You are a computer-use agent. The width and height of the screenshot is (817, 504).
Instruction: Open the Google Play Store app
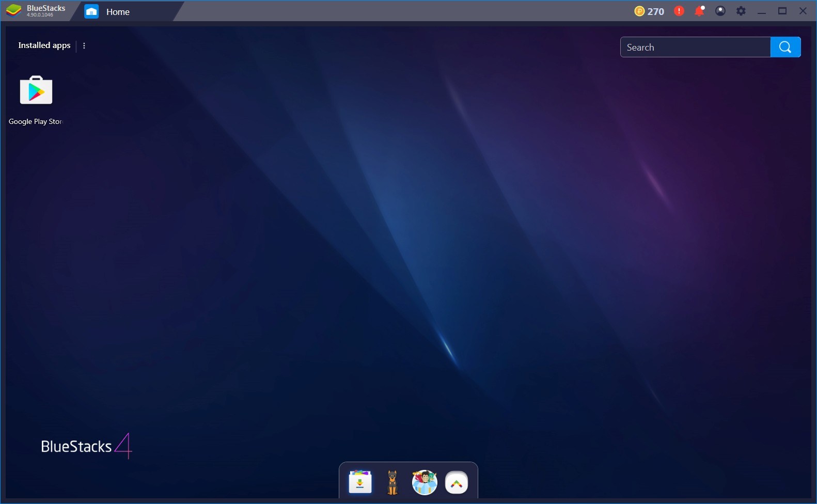click(x=36, y=91)
